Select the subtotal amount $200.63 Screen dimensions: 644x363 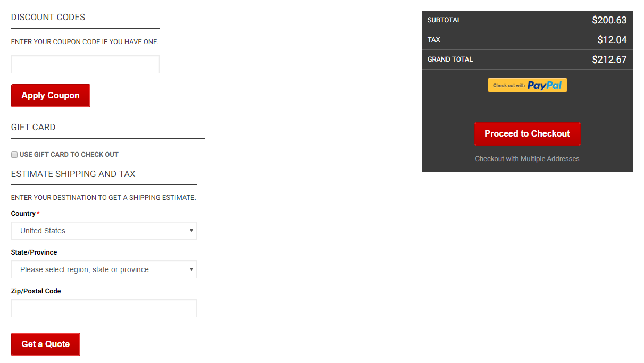tap(609, 20)
